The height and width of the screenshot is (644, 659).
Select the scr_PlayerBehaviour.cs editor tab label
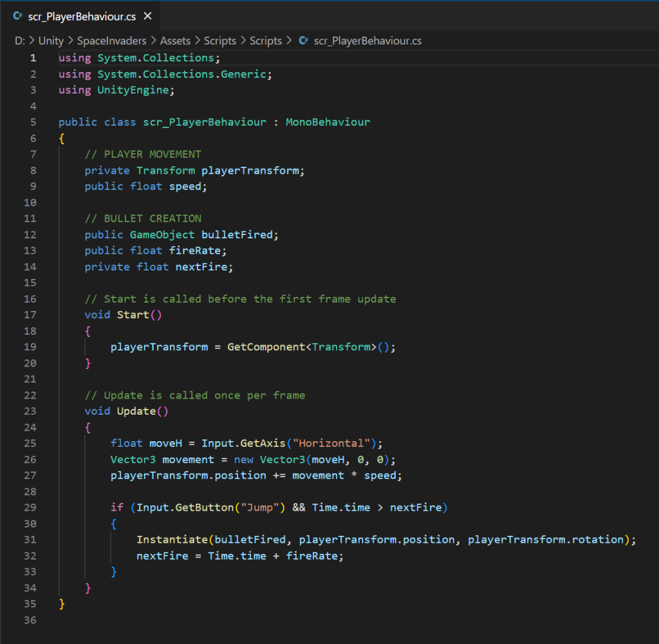pos(81,16)
